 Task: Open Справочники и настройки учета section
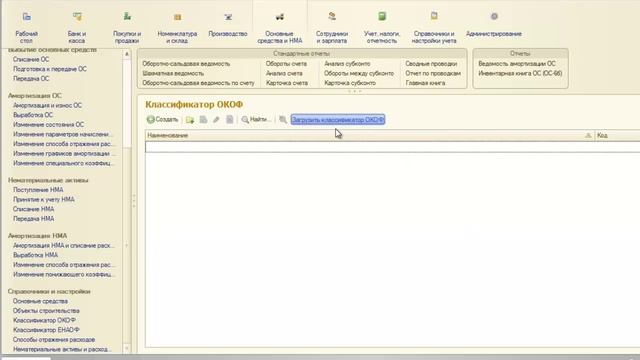tap(434, 27)
